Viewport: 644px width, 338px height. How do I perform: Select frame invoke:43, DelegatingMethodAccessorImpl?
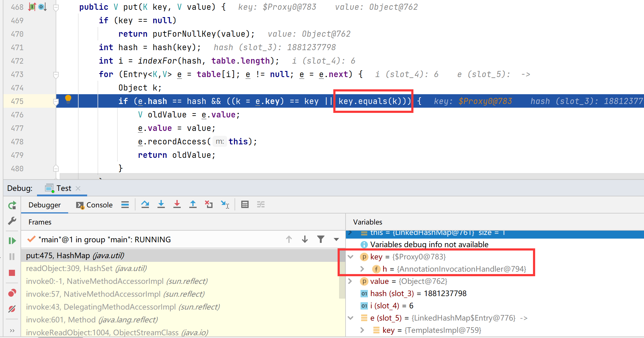(180, 307)
